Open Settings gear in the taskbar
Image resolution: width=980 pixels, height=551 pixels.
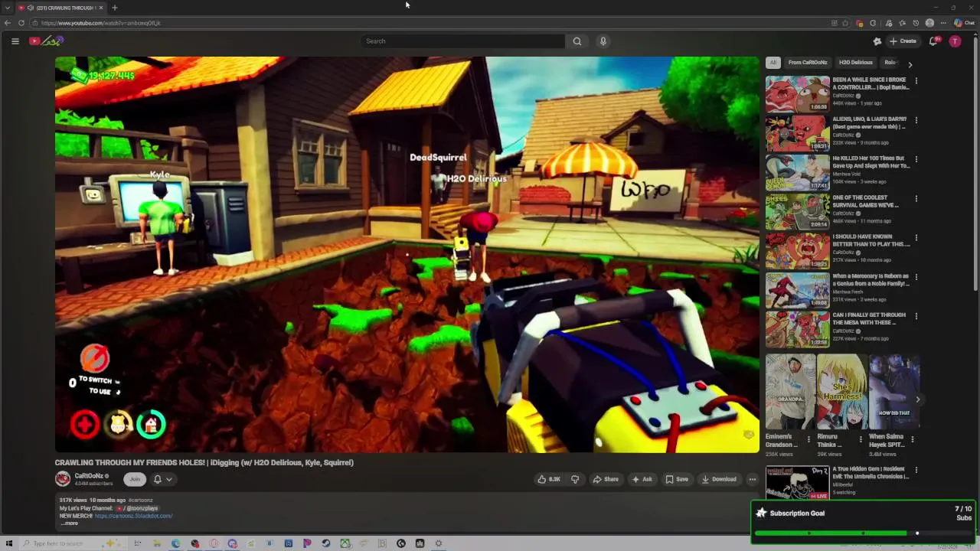[x=439, y=543]
